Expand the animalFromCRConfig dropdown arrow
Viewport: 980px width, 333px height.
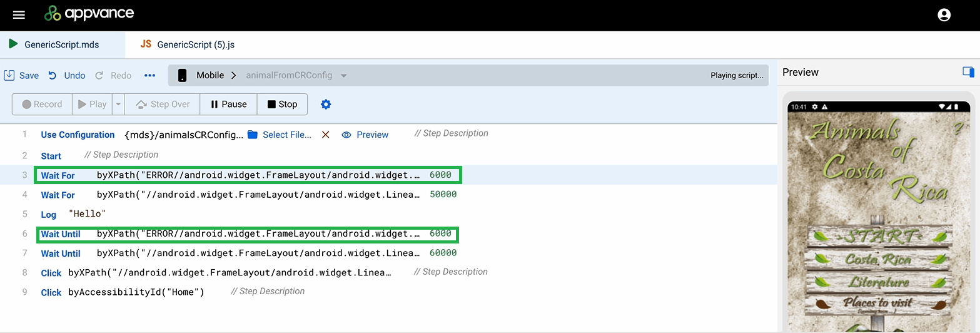coord(343,76)
